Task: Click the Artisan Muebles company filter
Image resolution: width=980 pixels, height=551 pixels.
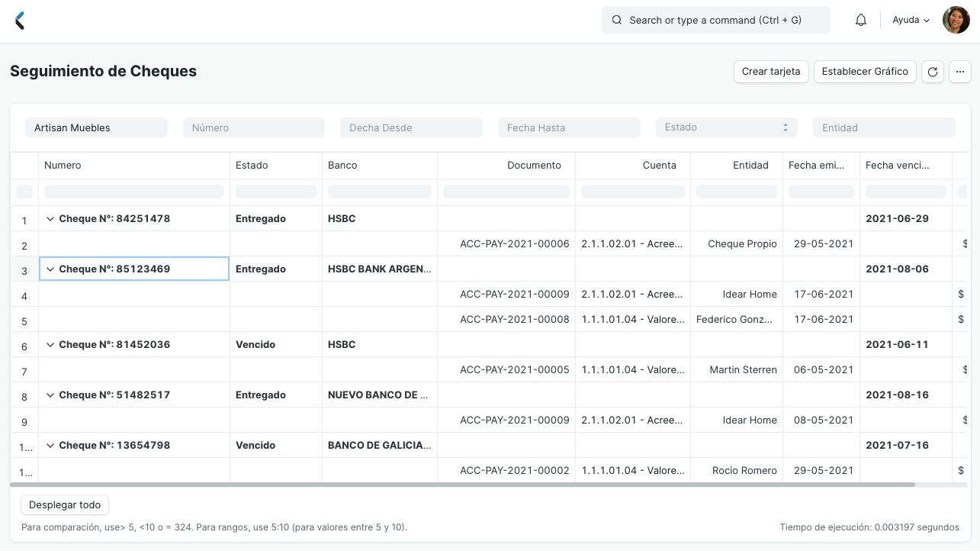Action: tap(96, 127)
